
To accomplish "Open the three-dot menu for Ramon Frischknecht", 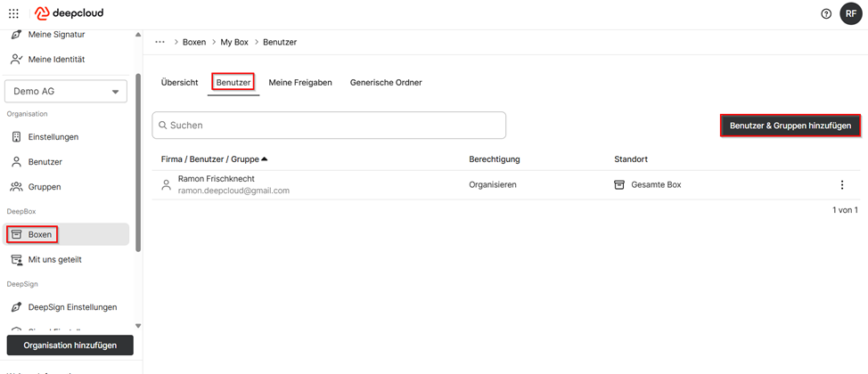I will pyautogui.click(x=841, y=185).
